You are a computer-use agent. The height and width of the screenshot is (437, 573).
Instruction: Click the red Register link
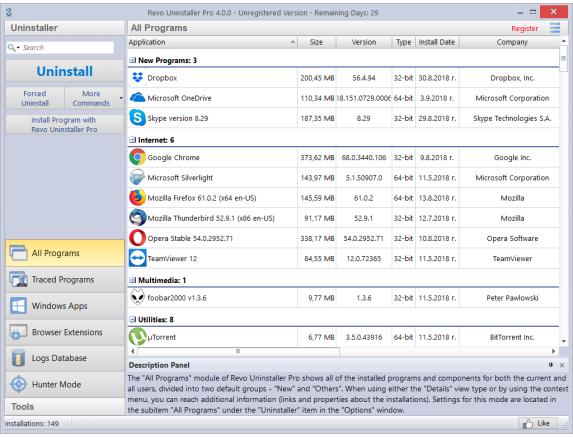(524, 28)
